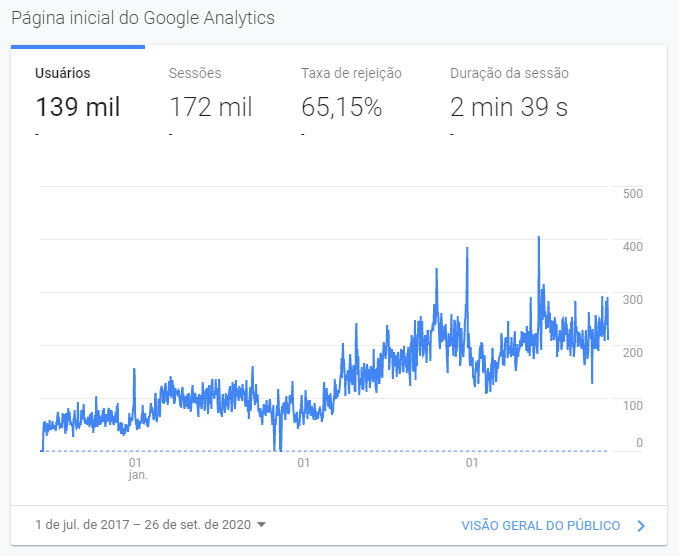This screenshot has width=679, height=556.
Task: Switch to the Sessões metric tab
Action: 195,73
